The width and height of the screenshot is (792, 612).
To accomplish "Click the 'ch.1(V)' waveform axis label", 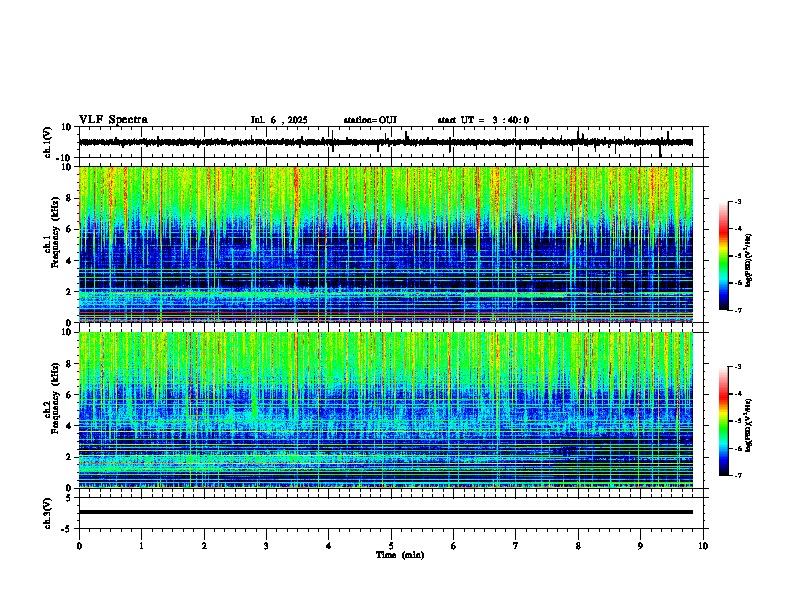I will (48, 142).
